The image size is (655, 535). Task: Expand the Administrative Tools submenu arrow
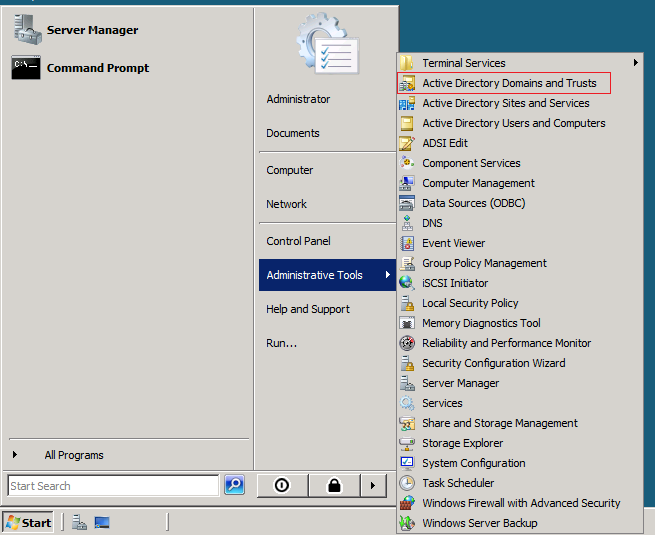click(x=388, y=274)
